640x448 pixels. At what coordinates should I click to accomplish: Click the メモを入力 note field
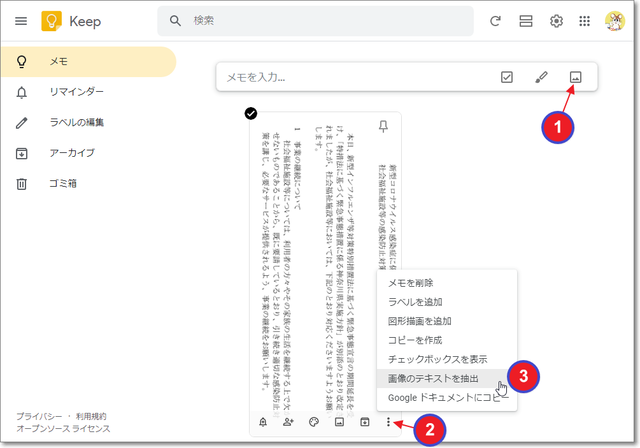coord(350,77)
